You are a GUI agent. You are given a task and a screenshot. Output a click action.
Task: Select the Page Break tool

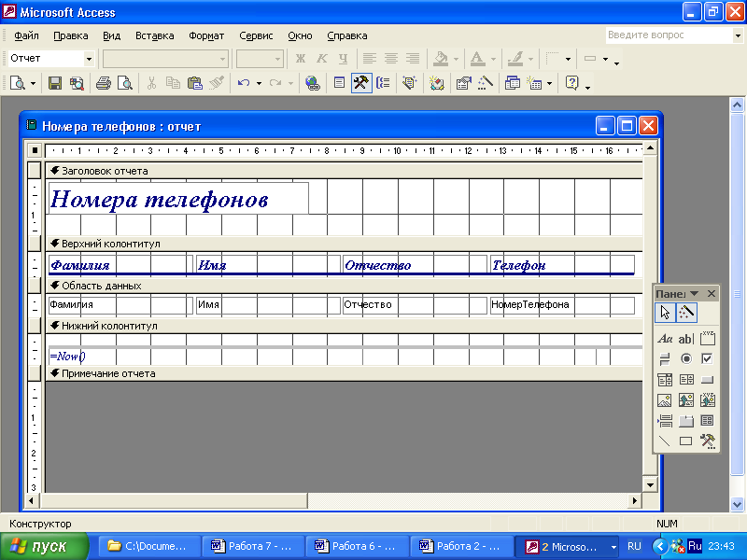click(665, 421)
